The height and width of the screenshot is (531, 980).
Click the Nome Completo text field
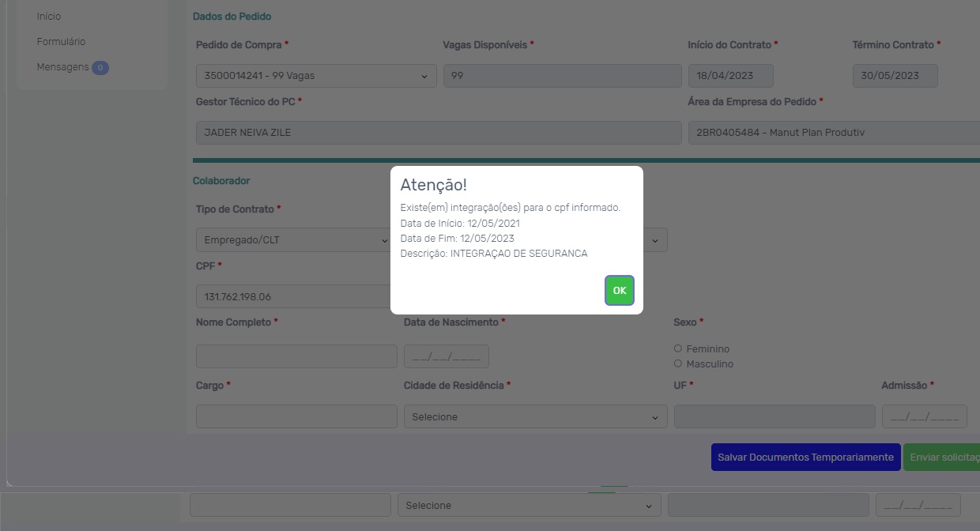click(296, 356)
